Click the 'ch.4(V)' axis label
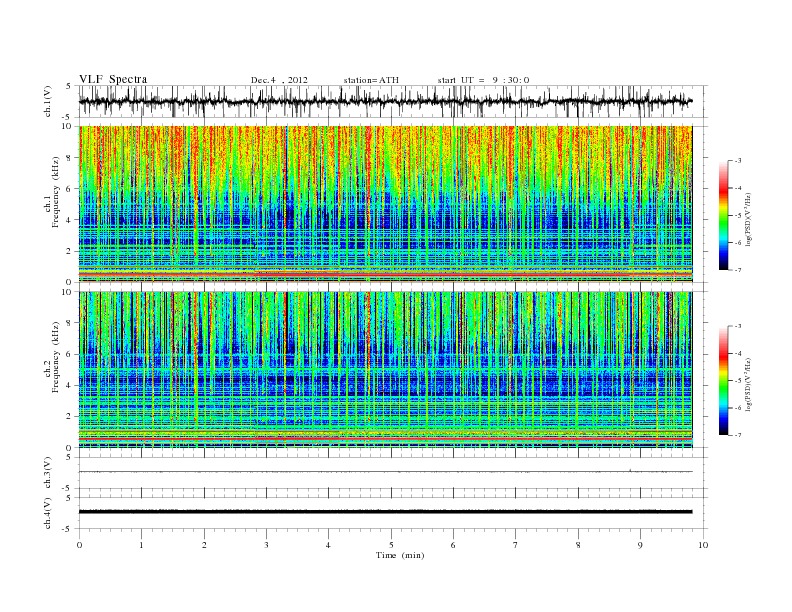Image resolution: width=792 pixels, height=612 pixels. coord(48,513)
